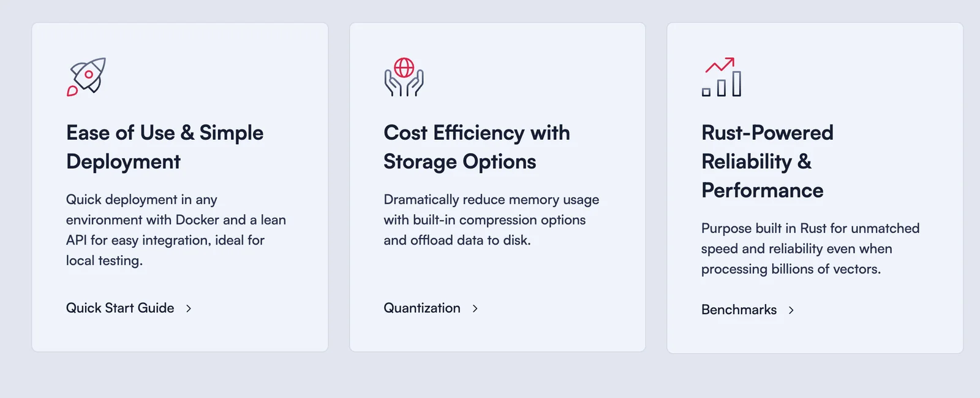Click the memory usage description paragraph

[491, 220]
